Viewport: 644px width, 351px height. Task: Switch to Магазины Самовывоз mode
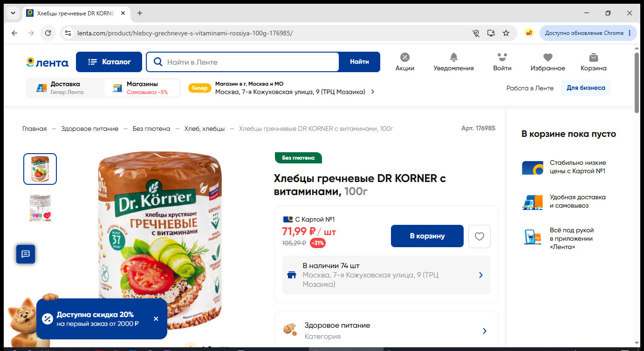point(142,88)
